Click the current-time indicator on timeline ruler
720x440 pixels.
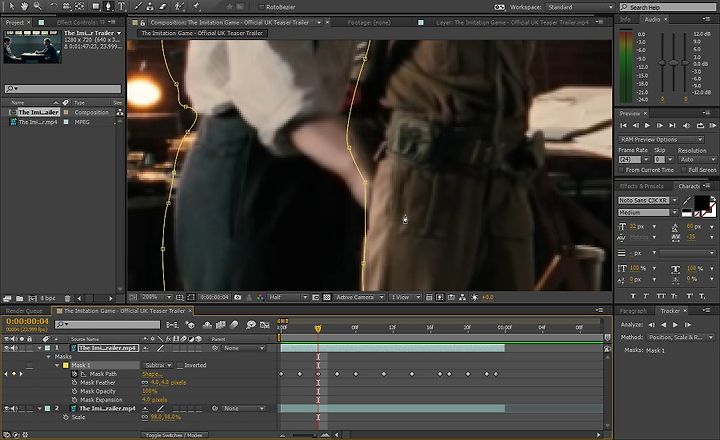click(318, 328)
